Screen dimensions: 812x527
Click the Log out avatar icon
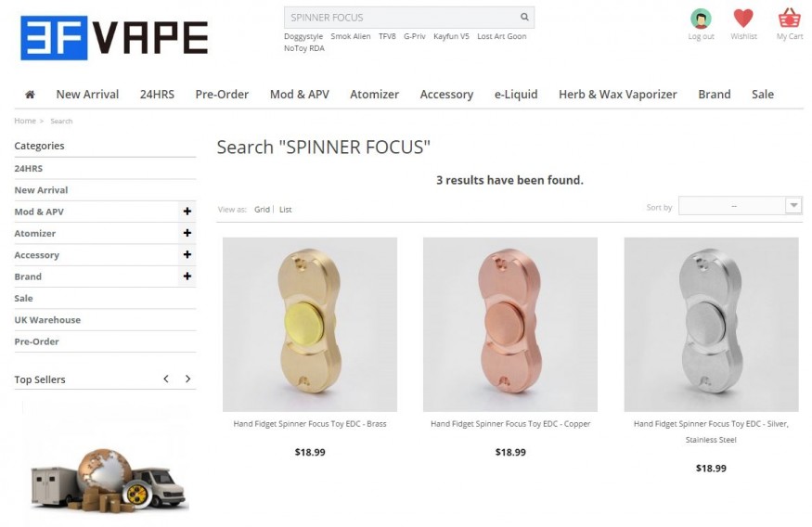[701, 19]
